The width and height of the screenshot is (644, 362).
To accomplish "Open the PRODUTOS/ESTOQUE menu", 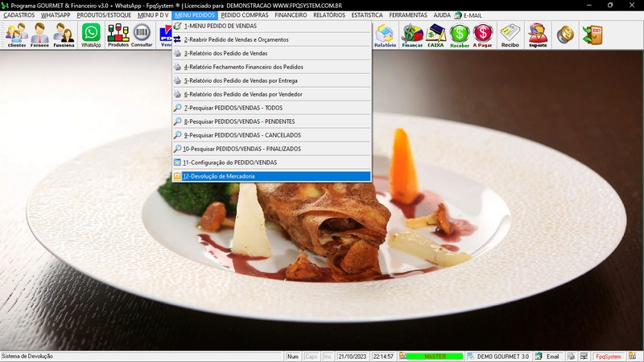I will (x=104, y=15).
